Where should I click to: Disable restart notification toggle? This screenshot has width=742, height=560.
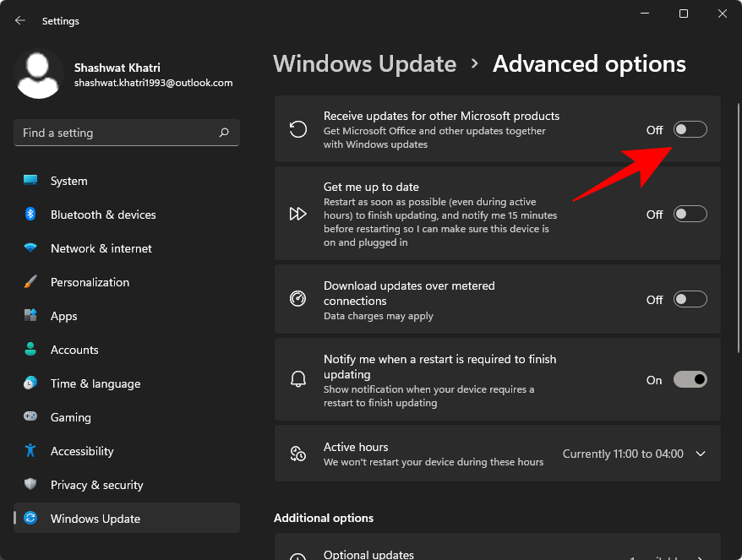coord(690,379)
